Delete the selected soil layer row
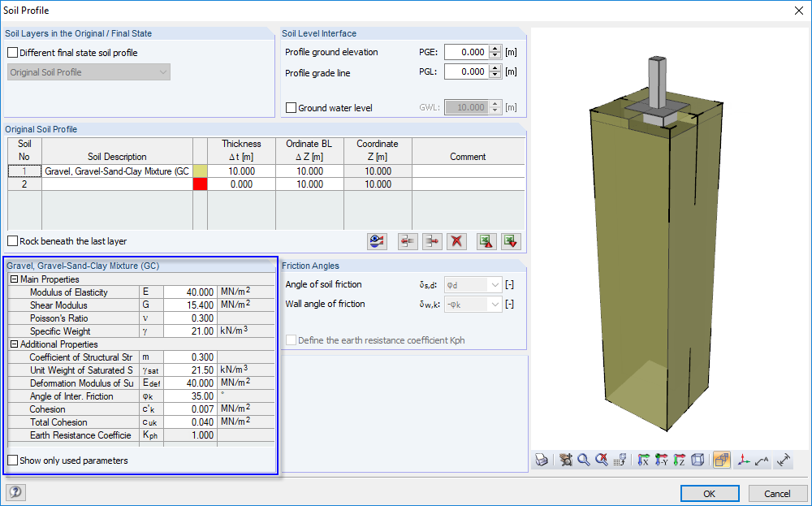Screen dimensions: 812x506 [456, 241]
